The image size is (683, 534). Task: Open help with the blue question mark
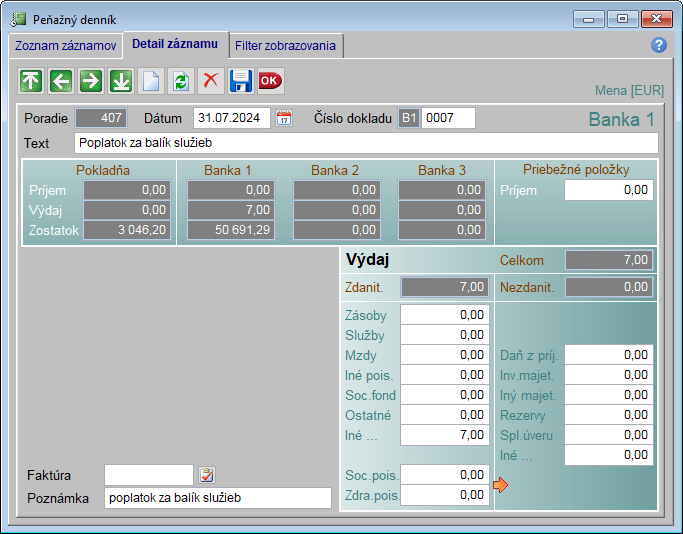point(659,45)
